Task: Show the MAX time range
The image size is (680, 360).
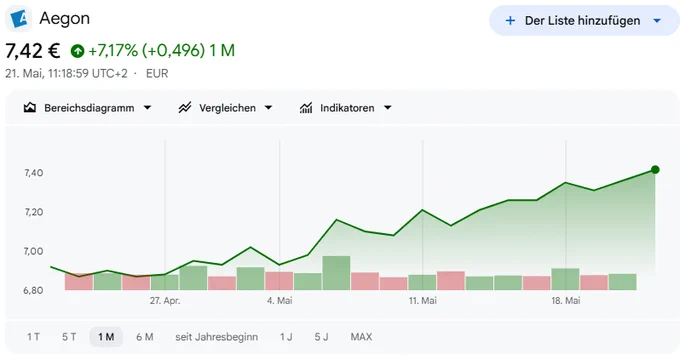Action: (x=361, y=337)
